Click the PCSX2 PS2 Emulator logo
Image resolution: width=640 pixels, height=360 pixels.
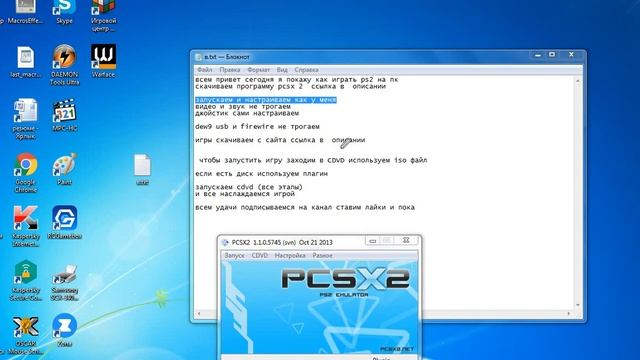[x=345, y=282]
